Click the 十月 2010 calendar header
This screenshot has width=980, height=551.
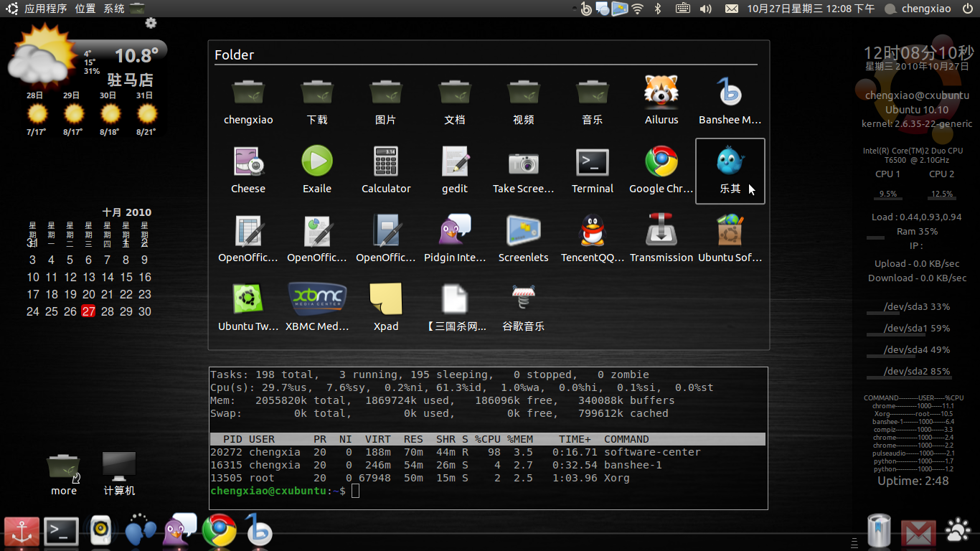[127, 212]
